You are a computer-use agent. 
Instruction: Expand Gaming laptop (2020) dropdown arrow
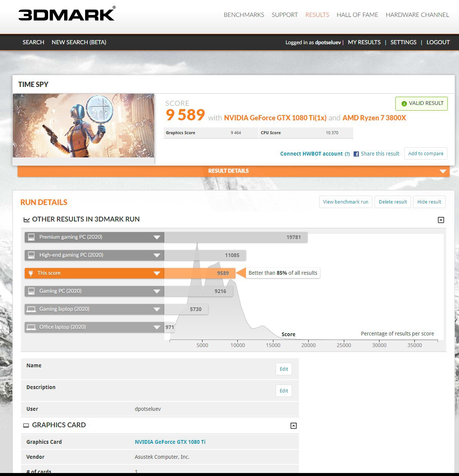coord(157,309)
